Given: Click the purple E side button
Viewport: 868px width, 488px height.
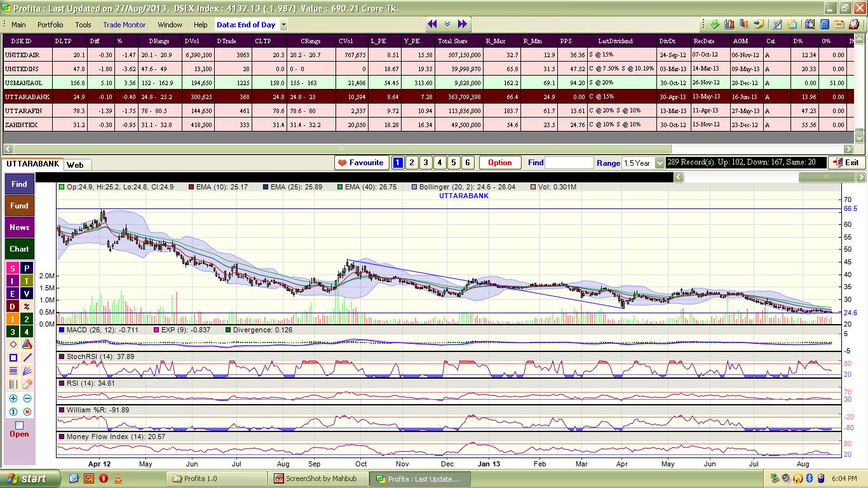Looking at the screenshot, I should (13, 294).
